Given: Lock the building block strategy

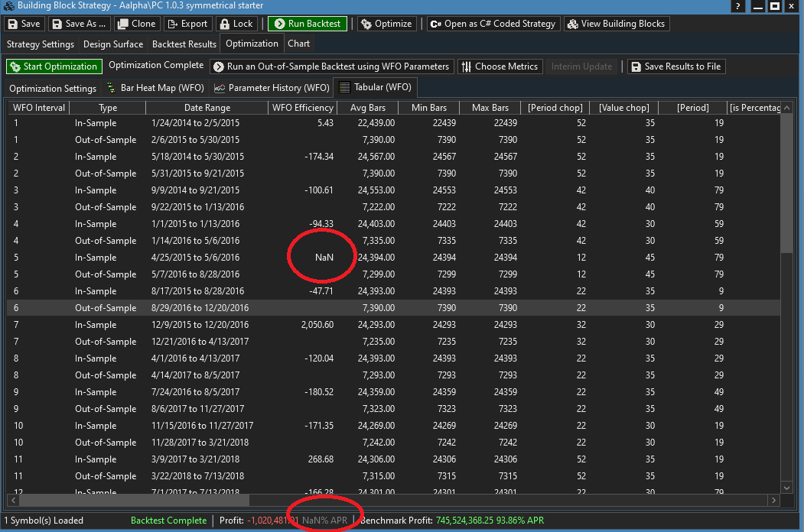Looking at the screenshot, I should point(236,24).
